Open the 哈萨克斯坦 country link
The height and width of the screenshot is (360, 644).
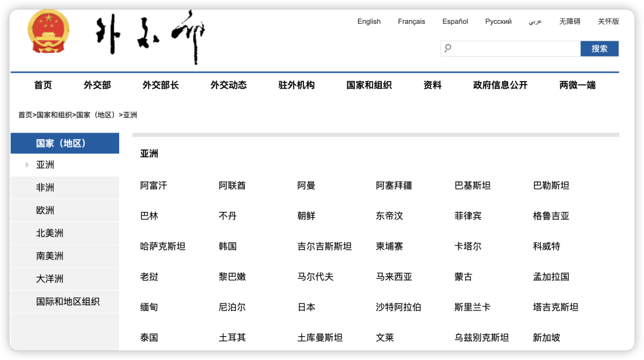(163, 246)
